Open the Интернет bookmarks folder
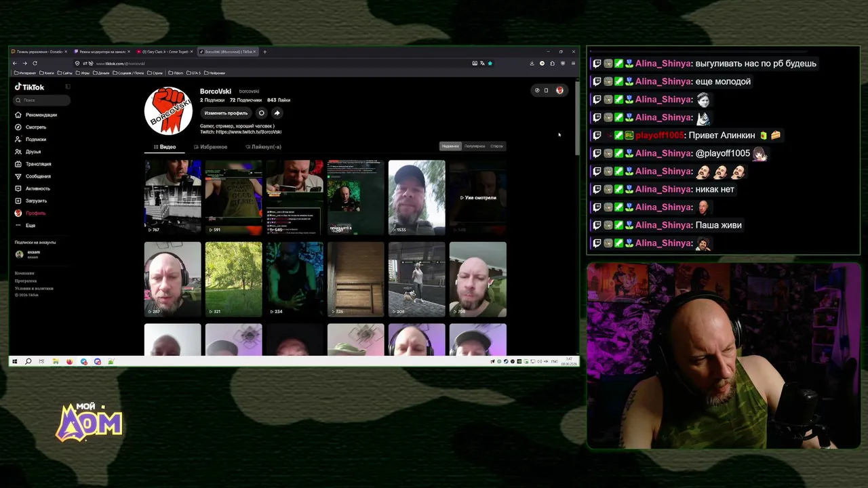 point(25,73)
